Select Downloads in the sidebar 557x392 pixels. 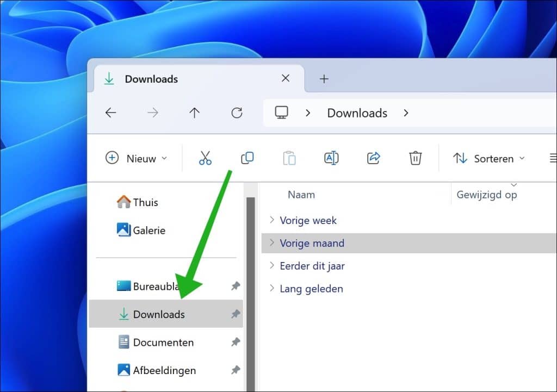point(166,314)
